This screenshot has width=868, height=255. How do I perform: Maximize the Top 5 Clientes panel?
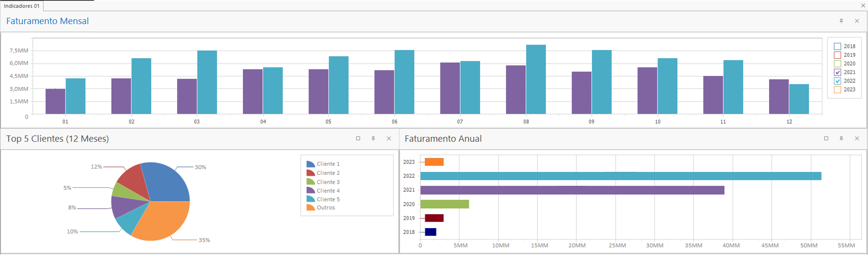pos(358,138)
